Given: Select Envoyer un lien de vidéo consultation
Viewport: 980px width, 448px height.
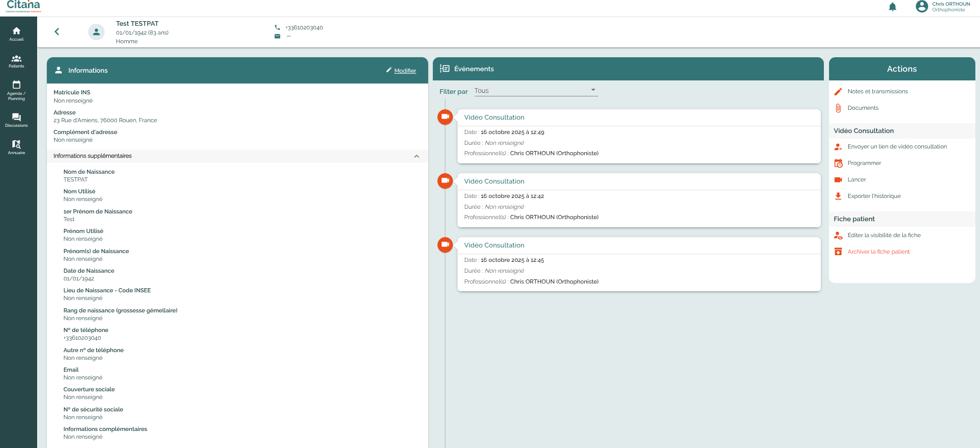Looking at the screenshot, I should [x=897, y=146].
